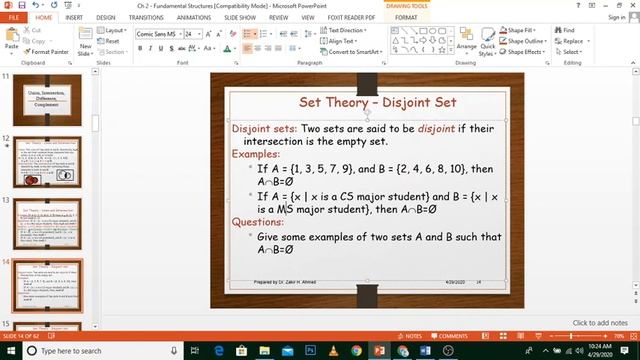Toggle text shadow

[171, 49]
